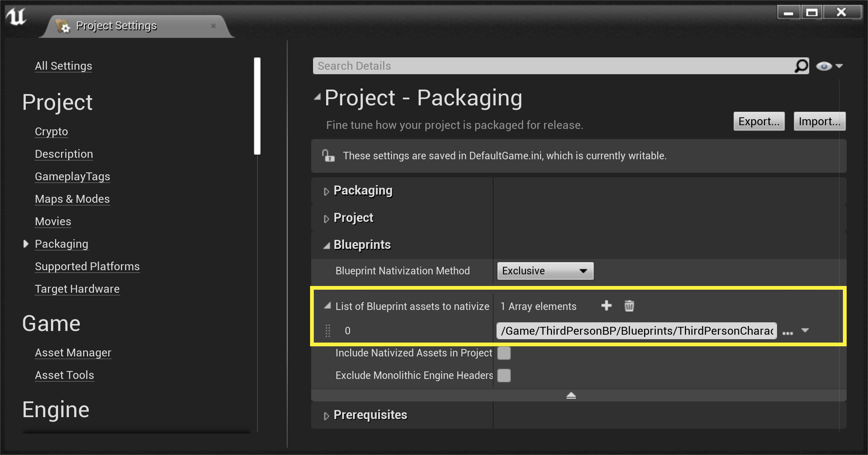868x455 pixels.
Task: Enable Include Nativized Assets in Project
Action: (504, 353)
